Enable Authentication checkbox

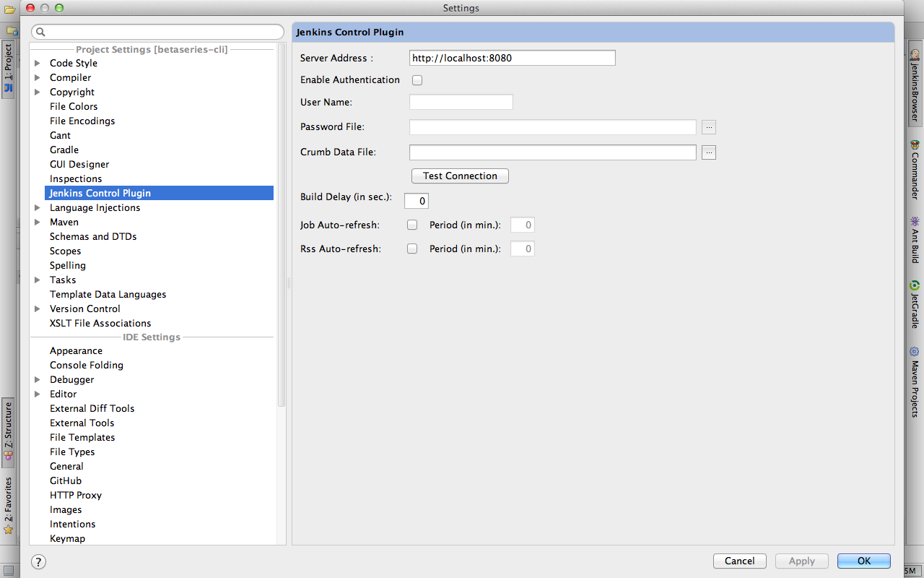coord(417,80)
